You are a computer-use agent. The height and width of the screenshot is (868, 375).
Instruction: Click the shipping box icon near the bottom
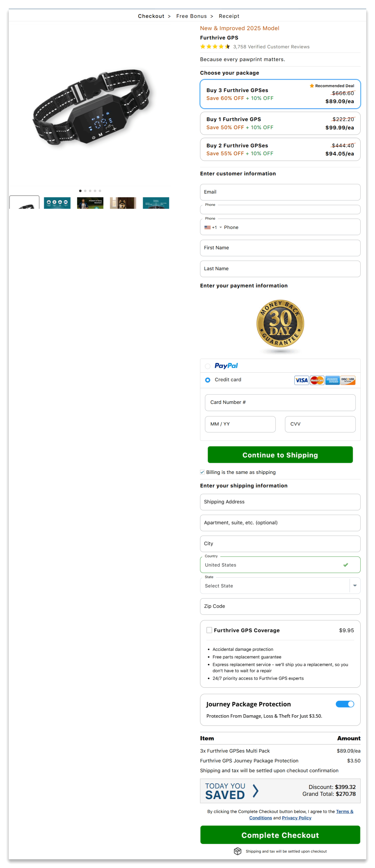tap(237, 851)
